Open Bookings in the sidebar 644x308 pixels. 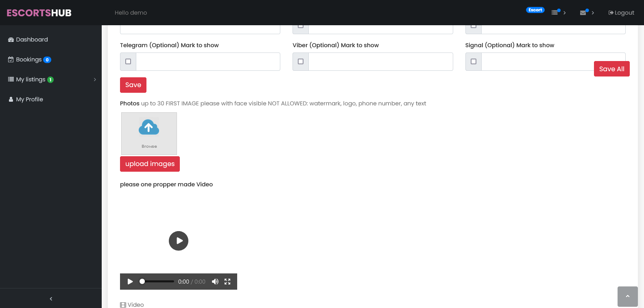29,59
